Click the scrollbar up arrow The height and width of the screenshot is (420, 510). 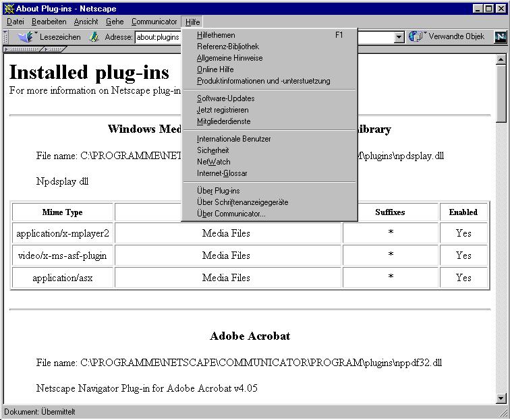coord(501,59)
